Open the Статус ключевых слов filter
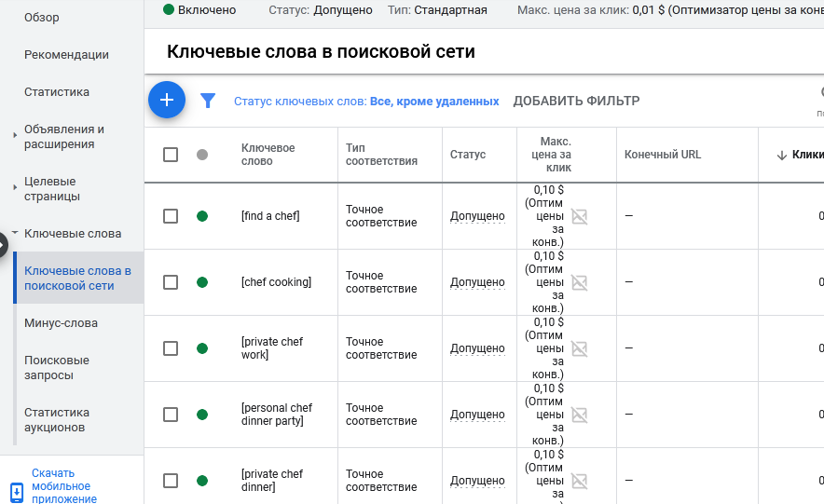 point(366,102)
